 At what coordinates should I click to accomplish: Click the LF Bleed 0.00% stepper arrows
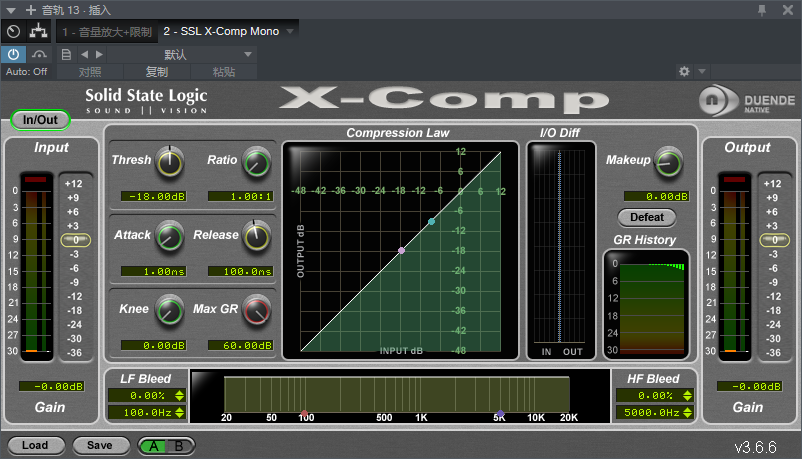click(x=180, y=396)
